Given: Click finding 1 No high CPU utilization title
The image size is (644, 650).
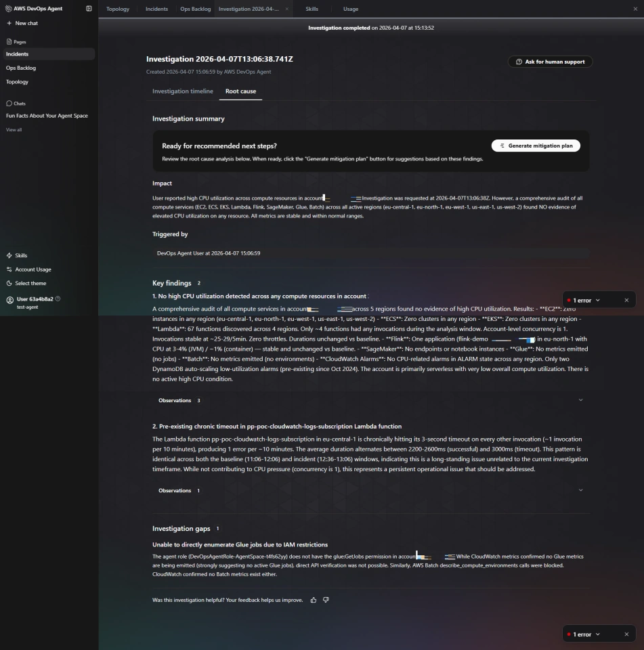Looking at the screenshot, I should pyautogui.click(x=259, y=296).
